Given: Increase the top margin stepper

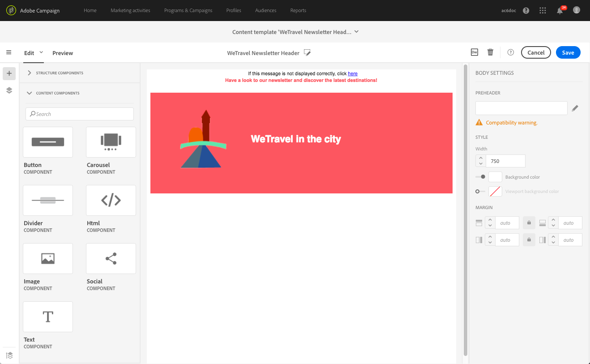Looking at the screenshot, I should [x=490, y=220].
